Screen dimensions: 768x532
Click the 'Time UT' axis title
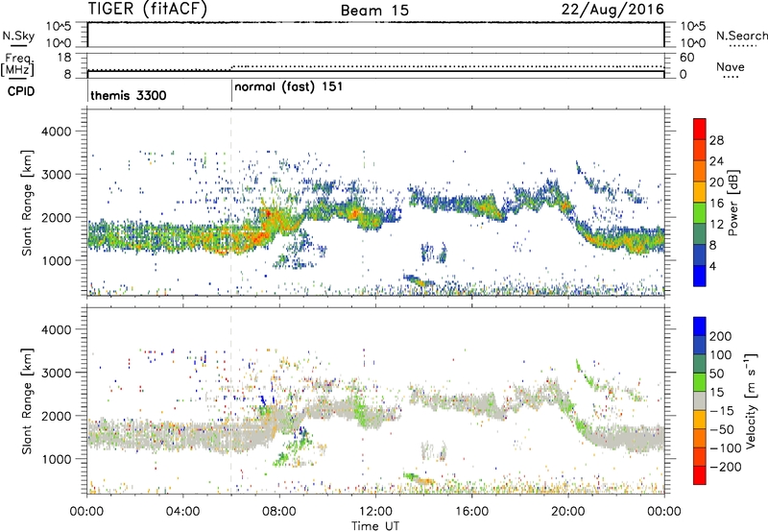(x=375, y=525)
